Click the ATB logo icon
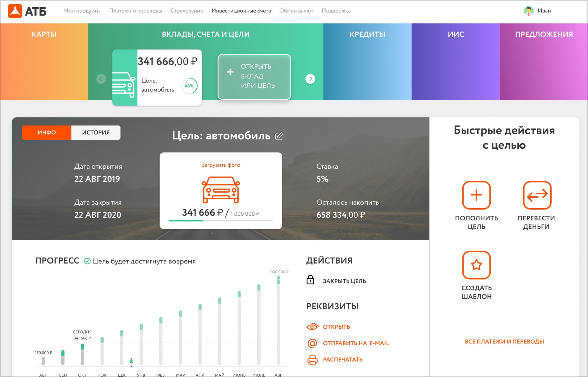The image size is (588, 377). tap(15, 11)
